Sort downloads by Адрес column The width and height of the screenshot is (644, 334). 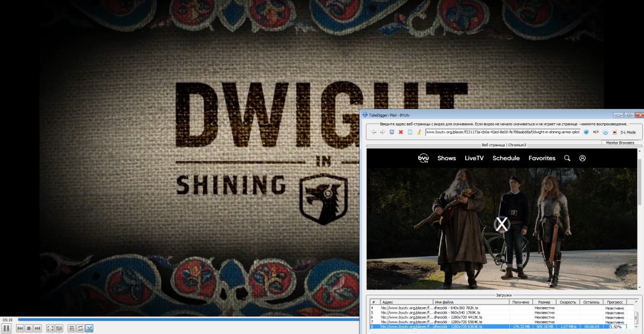(x=406, y=302)
